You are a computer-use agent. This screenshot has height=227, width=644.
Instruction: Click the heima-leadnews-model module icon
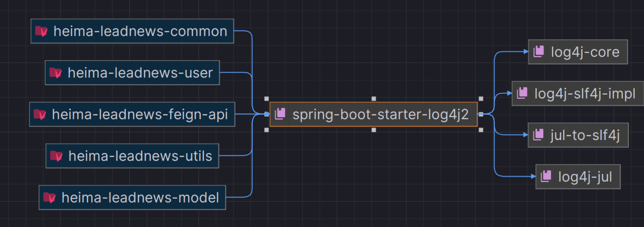[x=49, y=198]
